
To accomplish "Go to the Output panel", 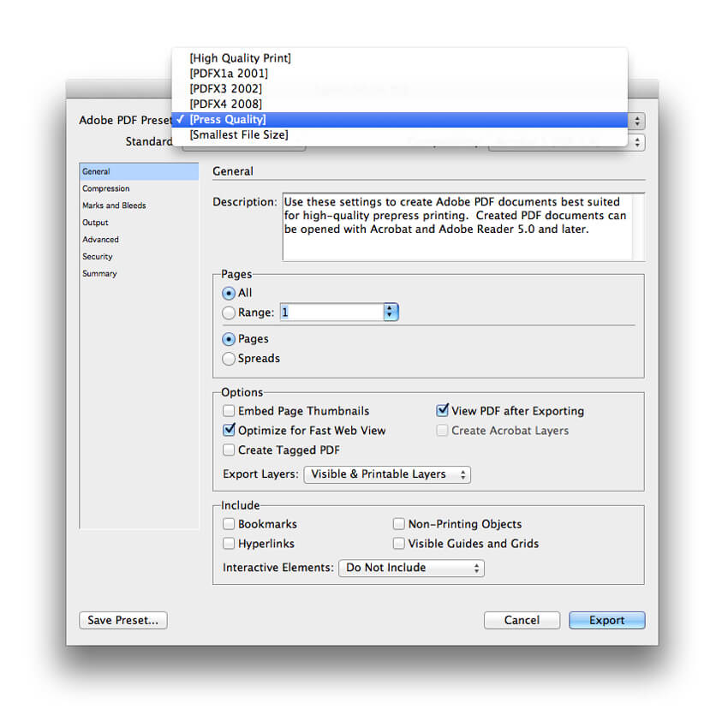I will point(139,223).
